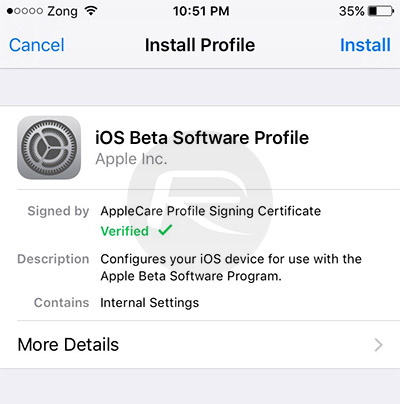
Task: Tap the More Details chevron arrow
Action: click(x=378, y=345)
